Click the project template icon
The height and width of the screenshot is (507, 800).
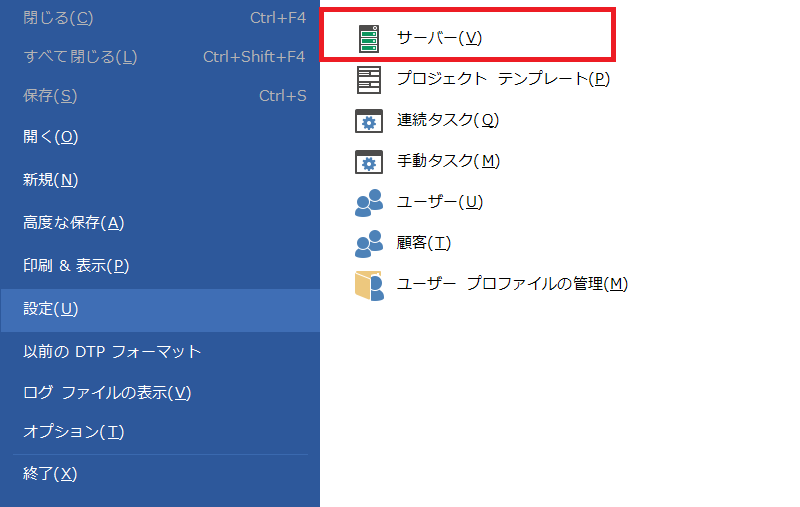pos(369,79)
